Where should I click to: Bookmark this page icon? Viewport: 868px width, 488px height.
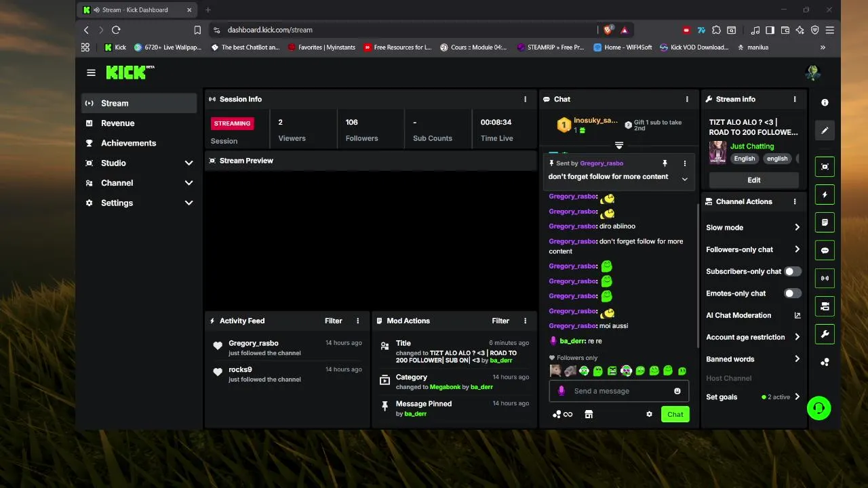tap(197, 30)
